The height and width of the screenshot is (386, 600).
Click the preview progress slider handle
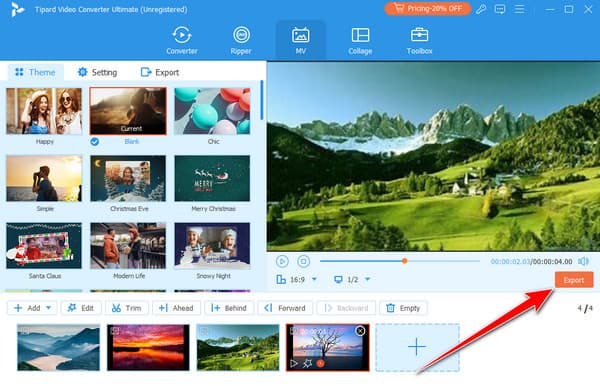click(x=404, y=261)
